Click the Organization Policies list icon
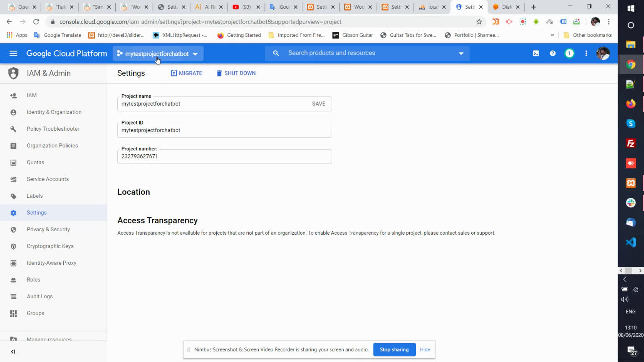Screen dimensions: 644x362 13,146
